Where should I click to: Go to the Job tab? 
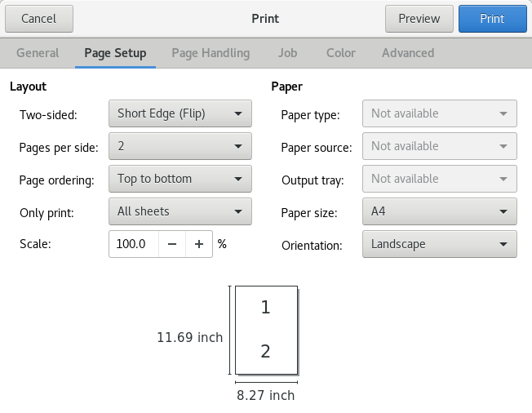287,53
